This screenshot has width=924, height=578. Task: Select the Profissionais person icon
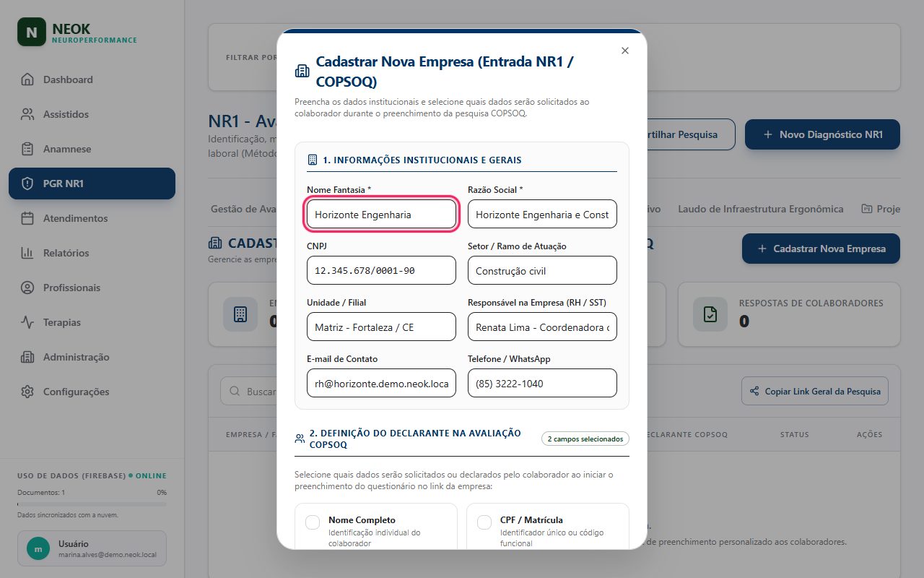click(27, 288)
